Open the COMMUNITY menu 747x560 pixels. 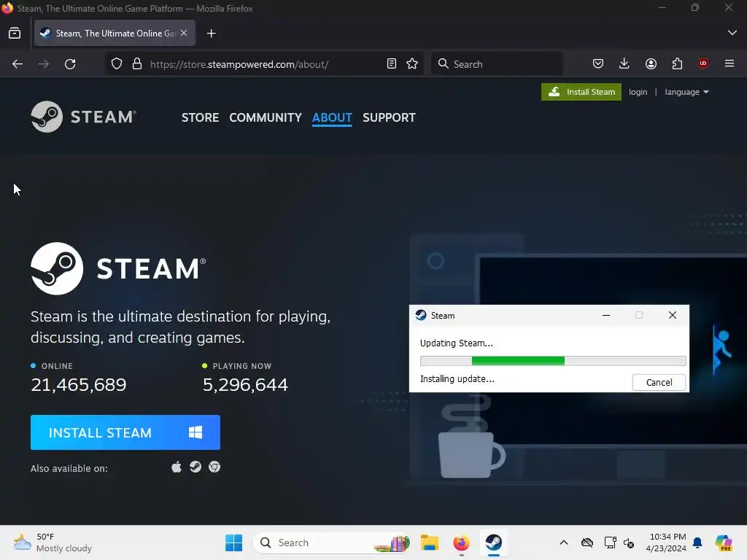point(266,117)
